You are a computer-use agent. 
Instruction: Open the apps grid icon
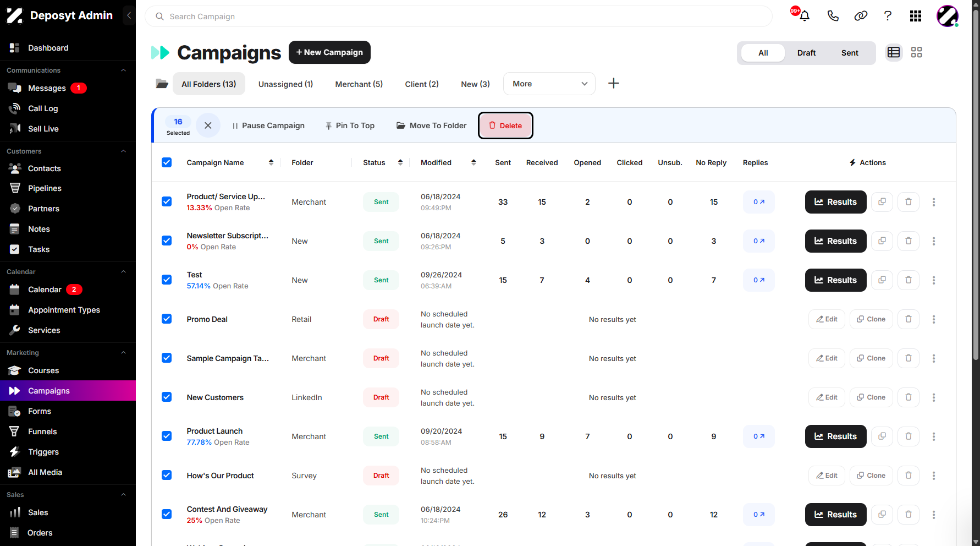(x=915, y=16)
